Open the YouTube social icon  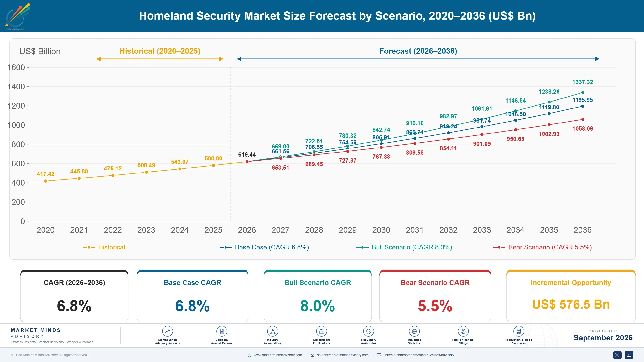[x=629, y=355]
